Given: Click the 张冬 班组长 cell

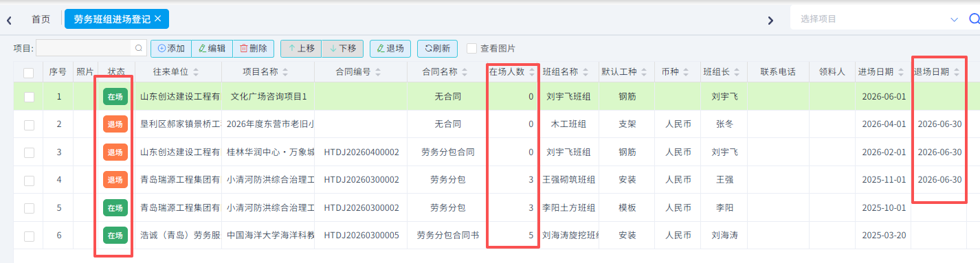Looking at the screenshot, I should (x=724, y=124).
